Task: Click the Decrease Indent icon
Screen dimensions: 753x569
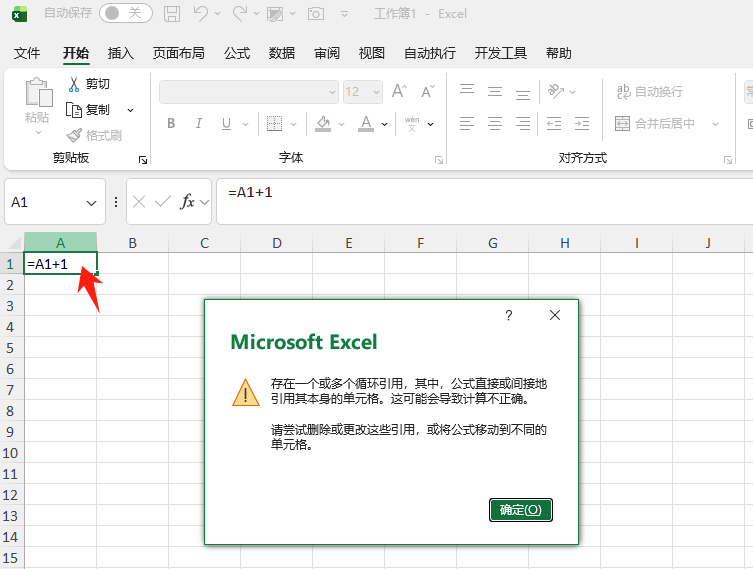Action: (554, 124)
